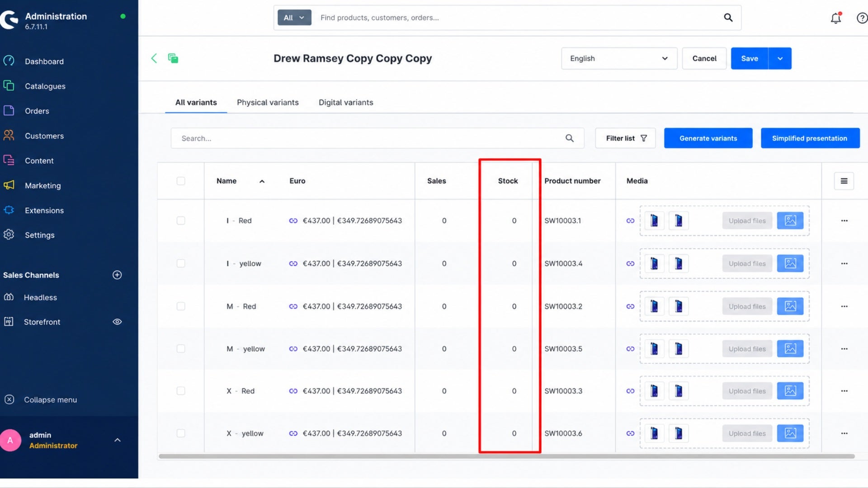Click the Generate variants button

coord(708,138)
